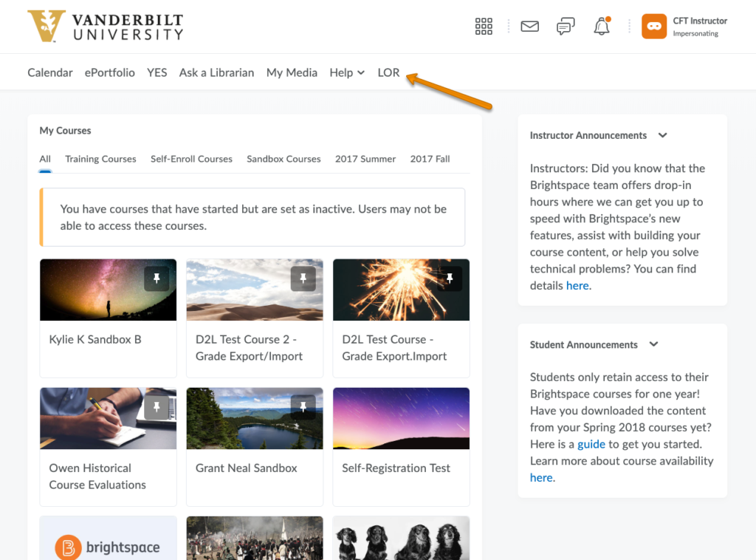Select the 2017 Fall courses tab
Viewport: 756px width, 560px height.
pos(430,159)
